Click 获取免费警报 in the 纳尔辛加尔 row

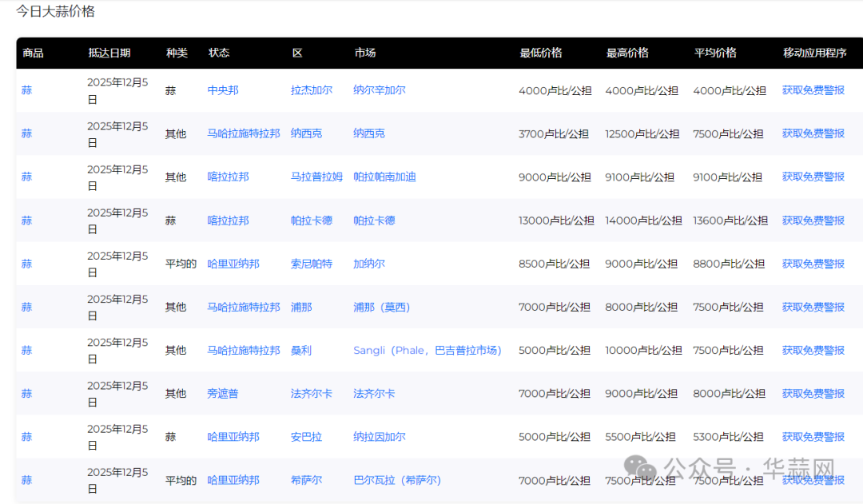coord(813,90)
